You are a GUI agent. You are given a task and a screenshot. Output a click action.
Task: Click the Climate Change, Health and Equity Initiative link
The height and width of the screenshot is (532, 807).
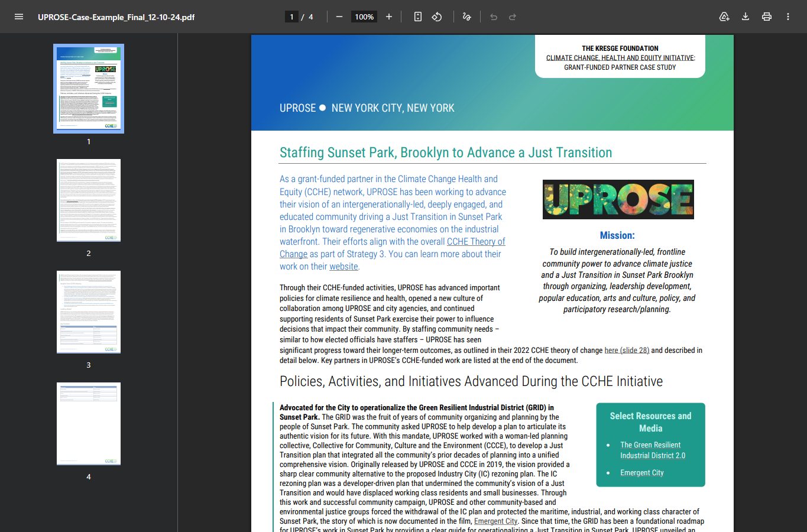(x=620, y=58)
